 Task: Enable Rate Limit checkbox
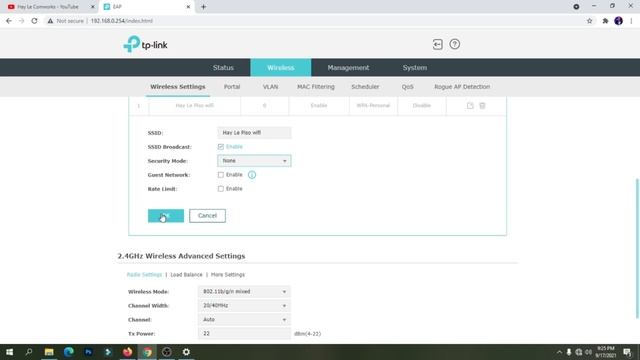221,189
